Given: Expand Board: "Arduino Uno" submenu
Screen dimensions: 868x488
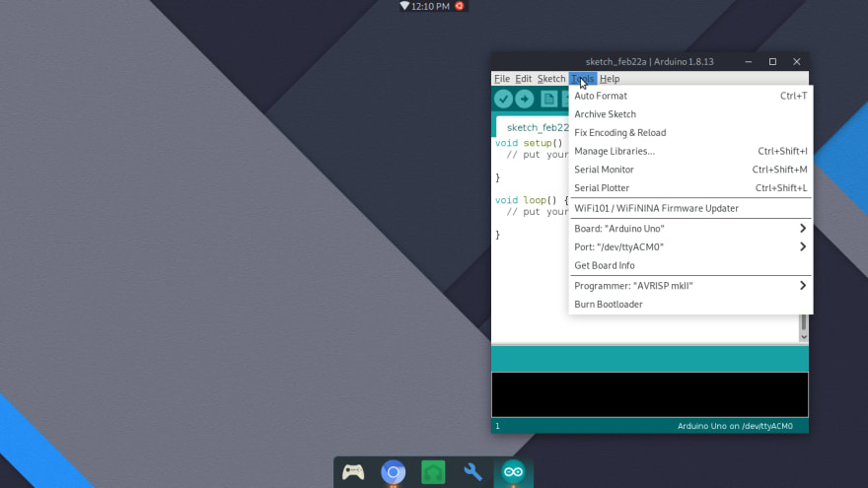Looking at the screenshot, I should point(690,229).
